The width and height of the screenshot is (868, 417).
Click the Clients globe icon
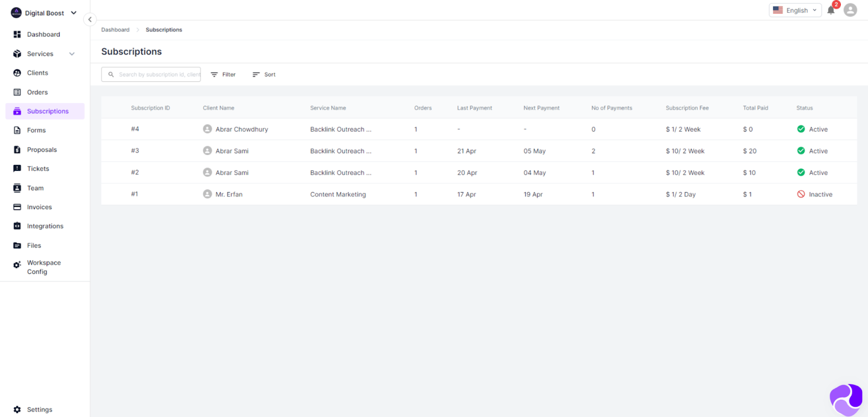[17, 73]
